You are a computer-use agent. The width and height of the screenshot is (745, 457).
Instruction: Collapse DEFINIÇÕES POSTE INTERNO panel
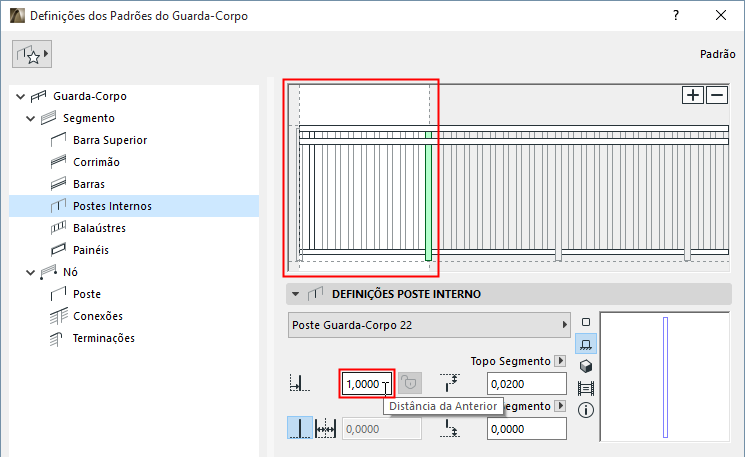296,294
